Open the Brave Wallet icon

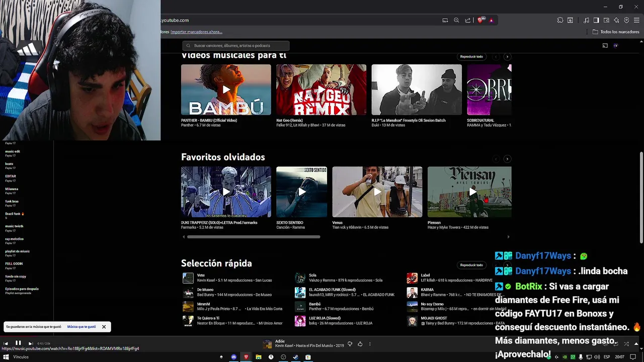click(606, 20)
